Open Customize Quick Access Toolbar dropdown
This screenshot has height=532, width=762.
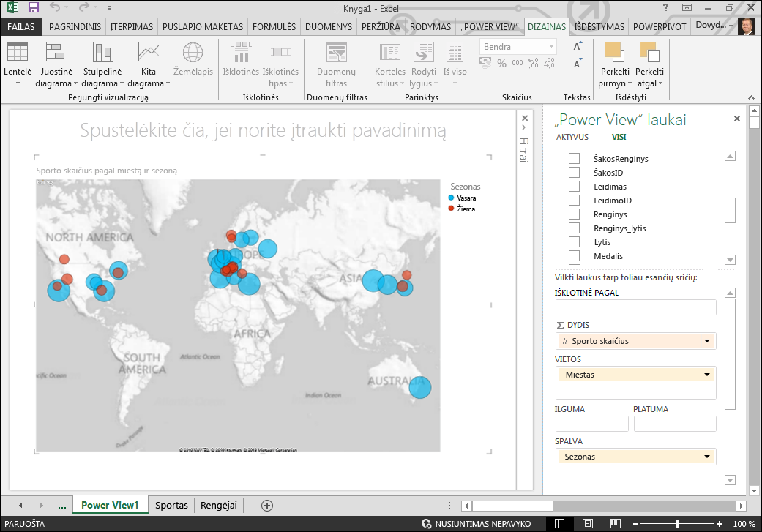pyautogui.click(x=109, y=8)
